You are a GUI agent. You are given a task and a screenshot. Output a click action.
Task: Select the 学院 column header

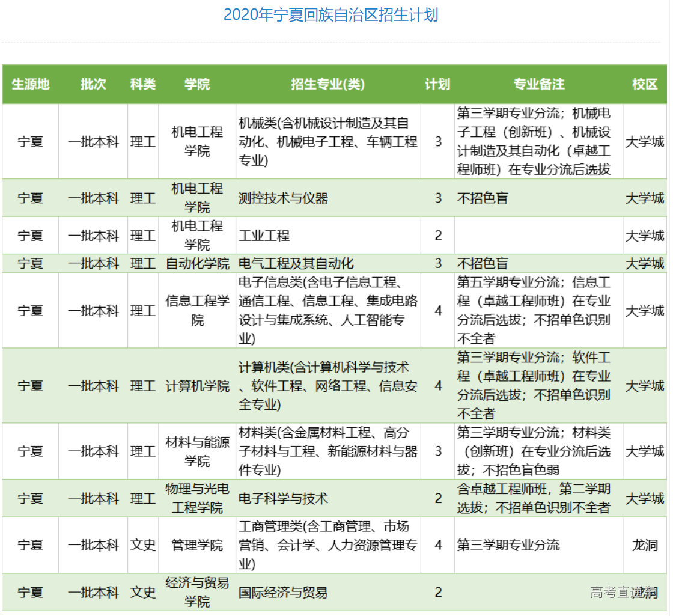pos(197,84)
